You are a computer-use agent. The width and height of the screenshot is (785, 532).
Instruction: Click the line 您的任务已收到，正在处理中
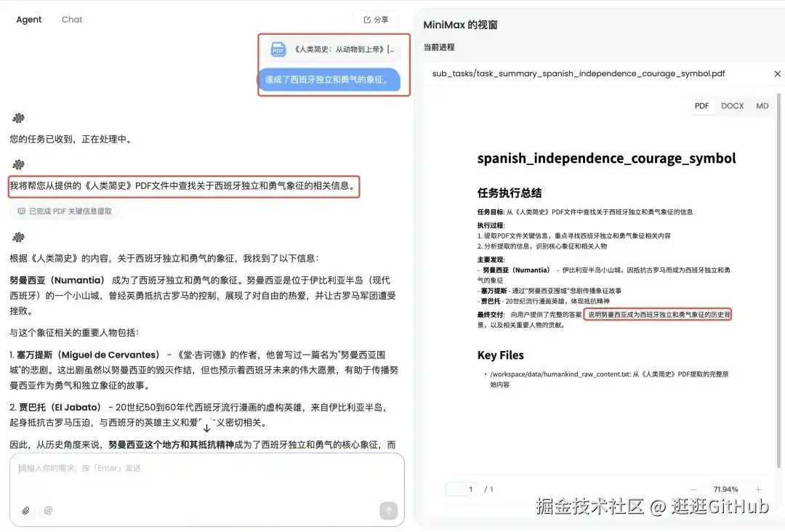click(x=71, y=139)
